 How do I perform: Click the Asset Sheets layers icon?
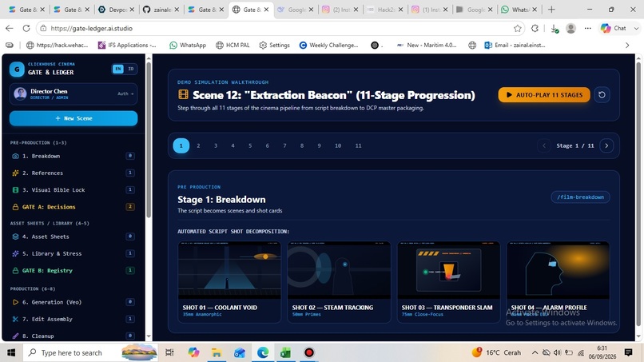click(x=15, y=237)
